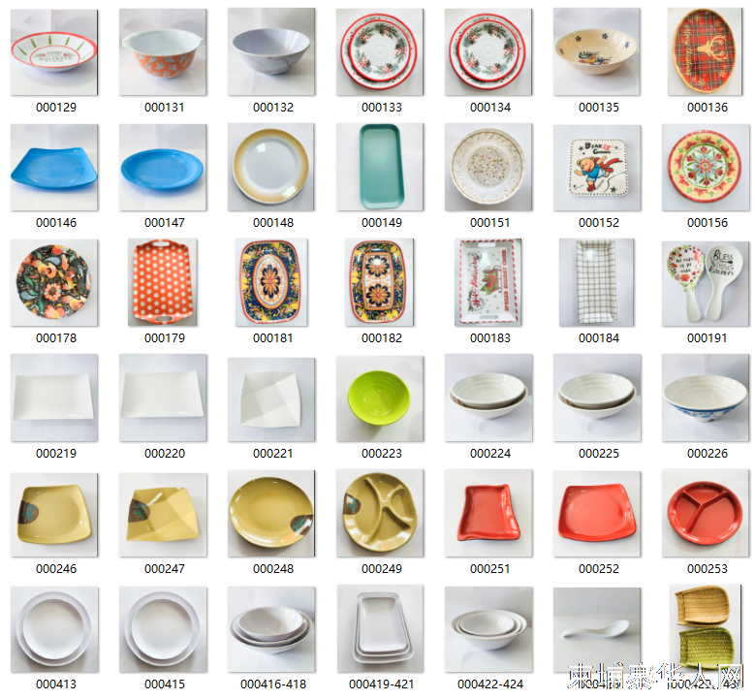
Task: Open the plaid reindeer plate 000136
Action: [x=705, y=52]
